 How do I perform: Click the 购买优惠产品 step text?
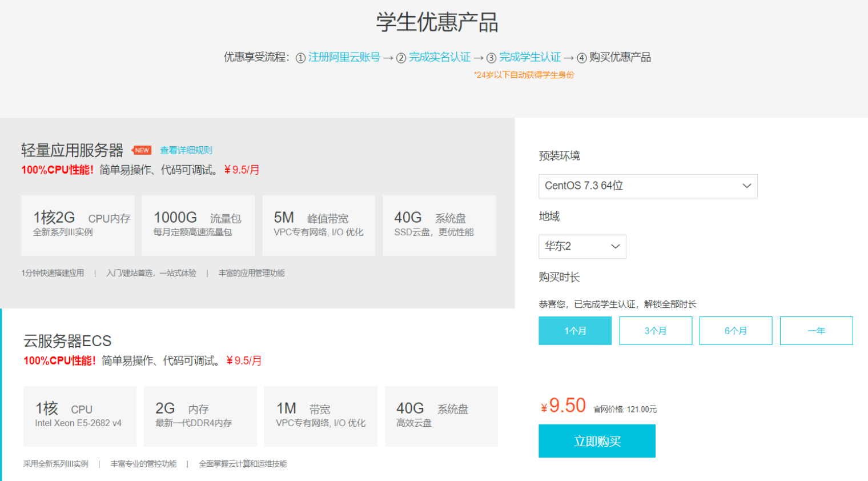click(620, 57)
